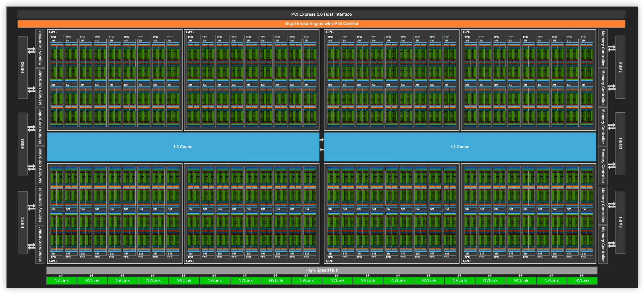Click the GPC label of the top-left cluster

click(53, 32)
